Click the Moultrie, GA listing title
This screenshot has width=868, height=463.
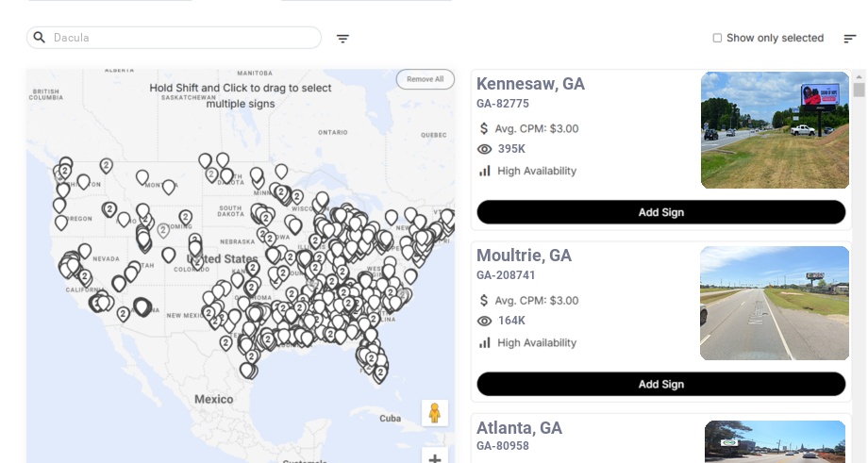pos(524,256)
